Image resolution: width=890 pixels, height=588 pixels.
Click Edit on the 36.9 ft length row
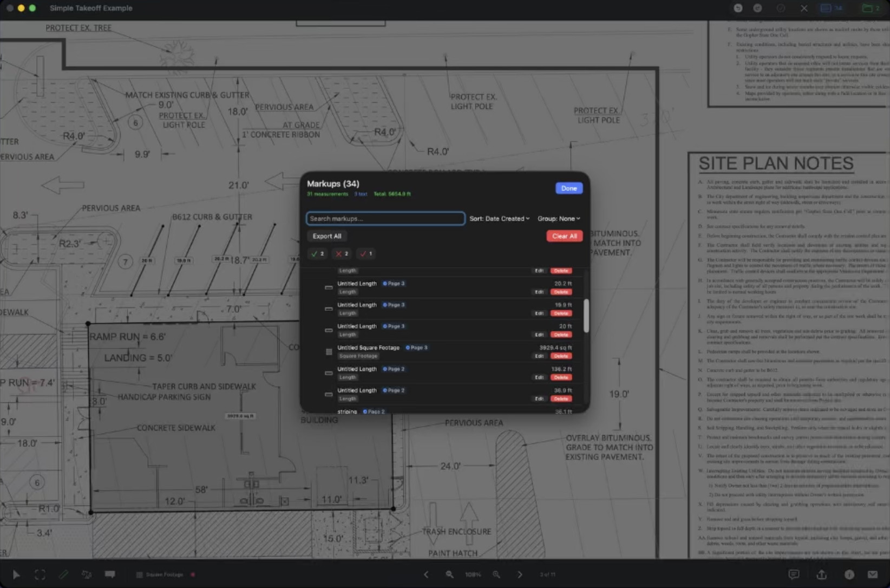pyautogui.click(x=539, y=399)
